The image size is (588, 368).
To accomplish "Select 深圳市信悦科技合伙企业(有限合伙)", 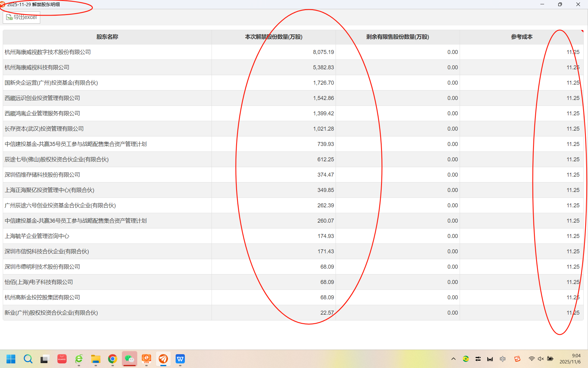I will 47,251.
